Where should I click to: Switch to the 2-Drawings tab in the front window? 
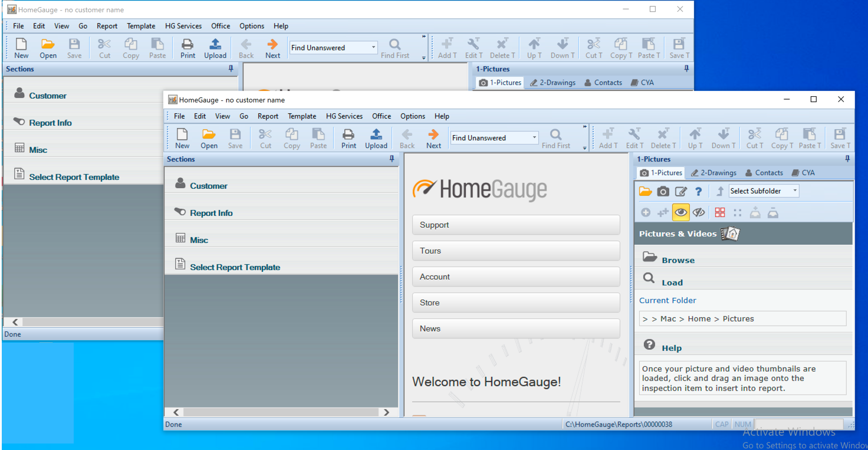click(714, 173)
